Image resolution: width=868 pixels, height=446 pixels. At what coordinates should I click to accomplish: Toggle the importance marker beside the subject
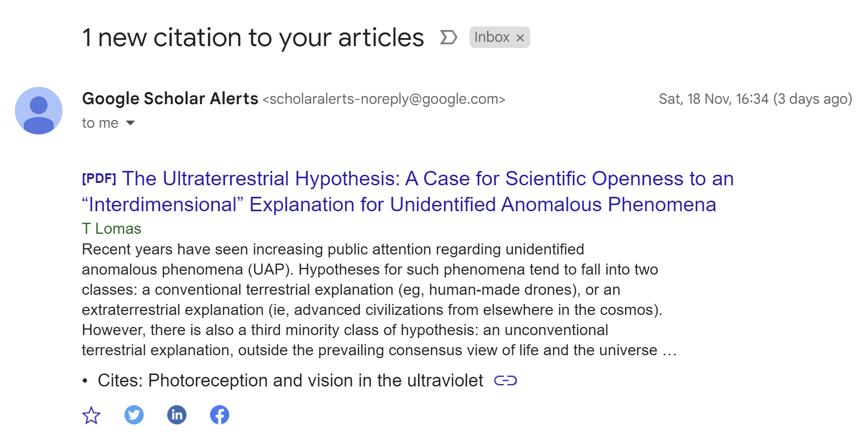coord(448,37)
